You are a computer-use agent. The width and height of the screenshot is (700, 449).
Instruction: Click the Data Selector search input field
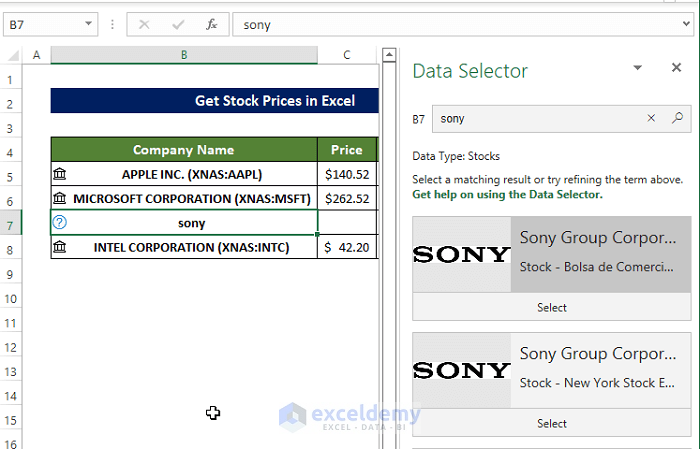tap(540, 118)
